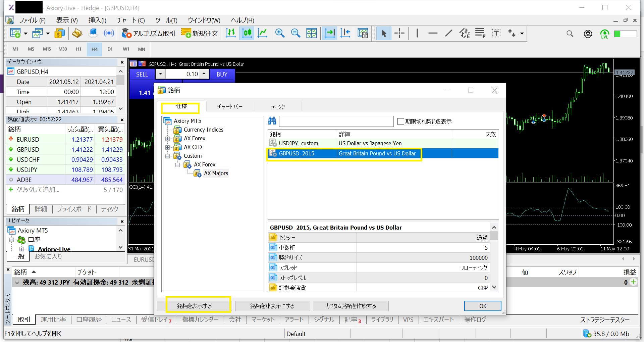Confirm with the OK button

click(x=483, y=306)
